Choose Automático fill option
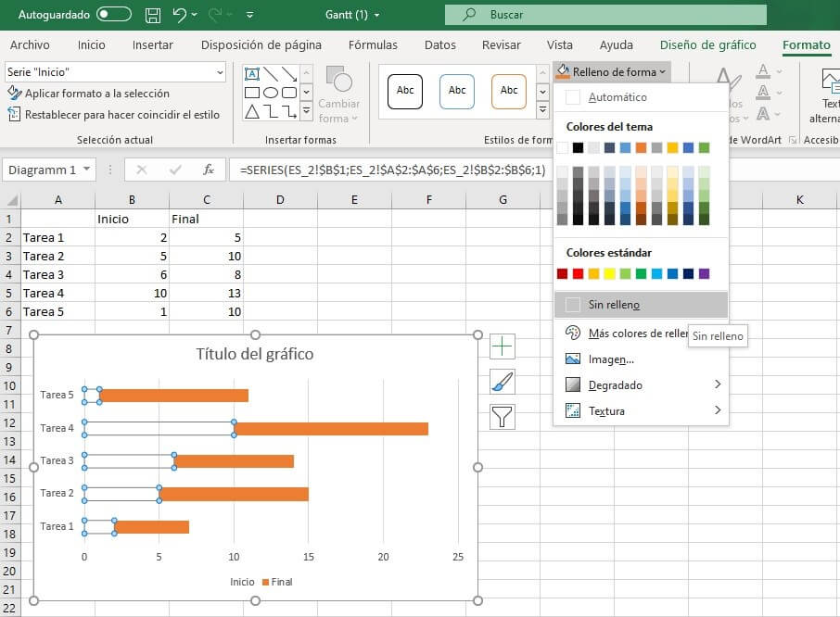Viewport: 840px width, 617px height. 641,97
